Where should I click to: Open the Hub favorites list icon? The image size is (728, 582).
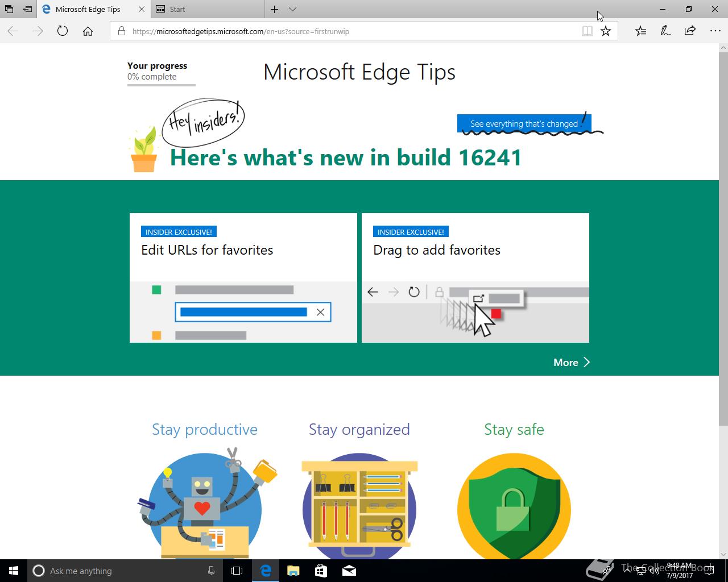(x=640, y=31)
